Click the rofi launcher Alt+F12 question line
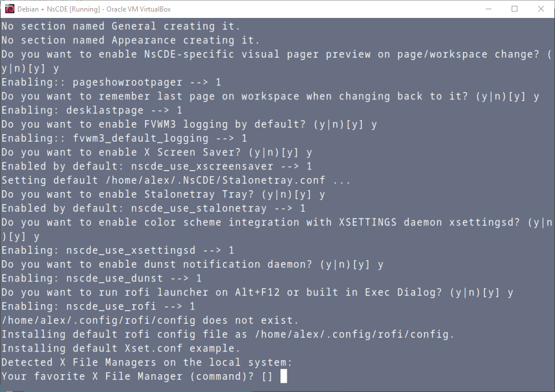This screenshot has width=555, height=392. click(x=257, y=293)
